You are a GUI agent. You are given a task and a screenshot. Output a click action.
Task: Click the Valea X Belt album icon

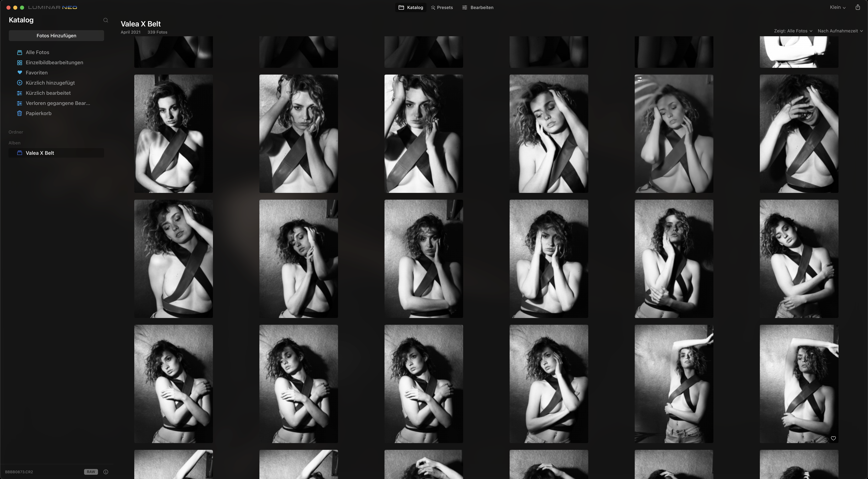pyautogui.click(x=19, y=153)
